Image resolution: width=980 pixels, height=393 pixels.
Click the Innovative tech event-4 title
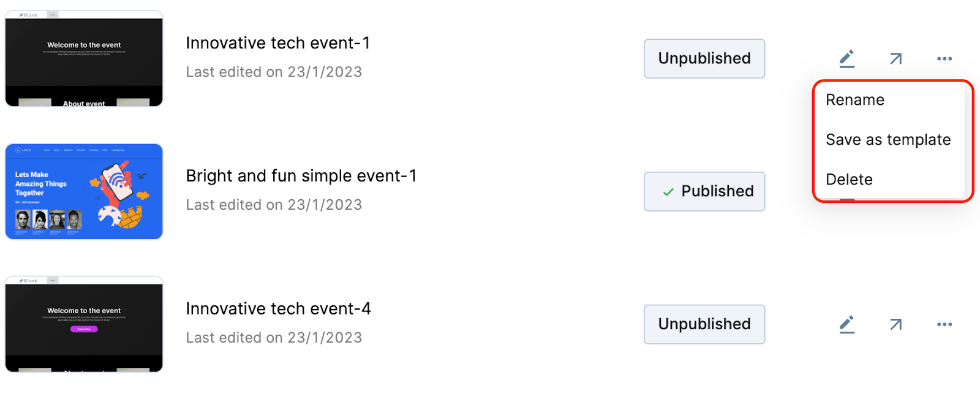[278, 308]
